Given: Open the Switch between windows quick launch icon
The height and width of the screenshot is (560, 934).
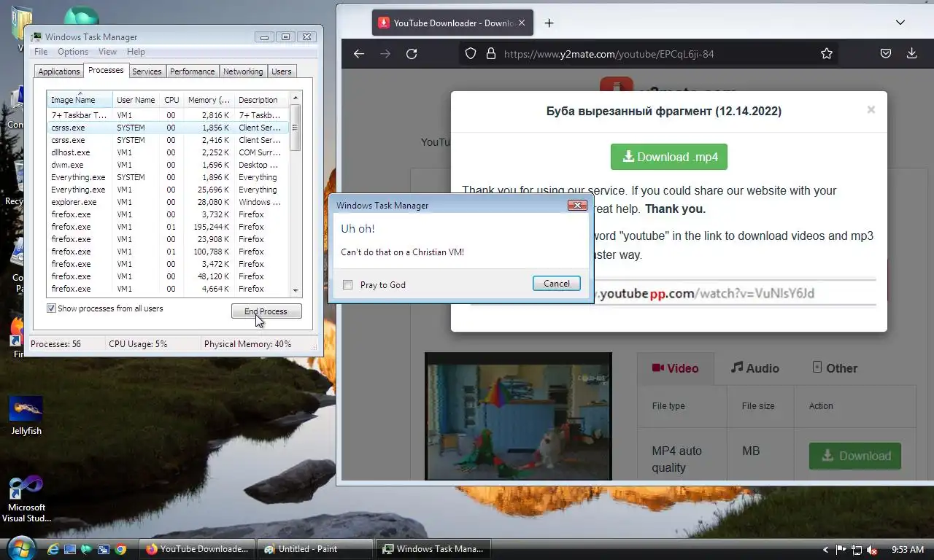Looking at the screenshot, I should point(104,549).
